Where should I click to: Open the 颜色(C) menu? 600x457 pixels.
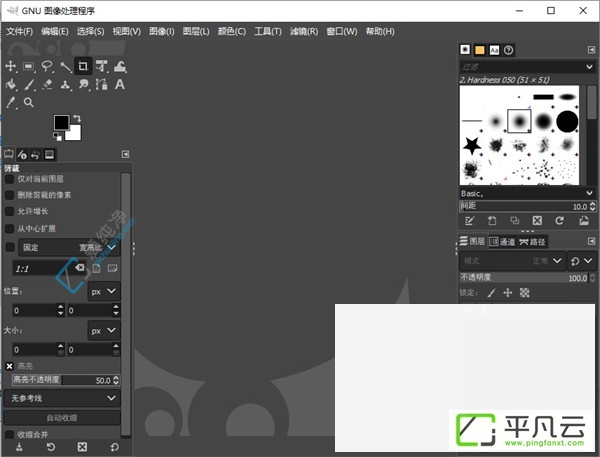pos(232,31)
